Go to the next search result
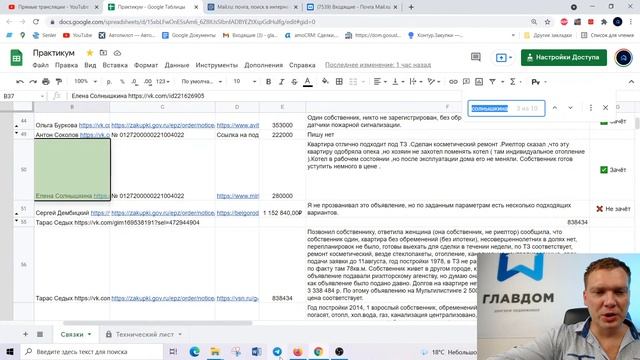This screenshot has width=640, height=360. pyautogui.click(x=570, y=108)
